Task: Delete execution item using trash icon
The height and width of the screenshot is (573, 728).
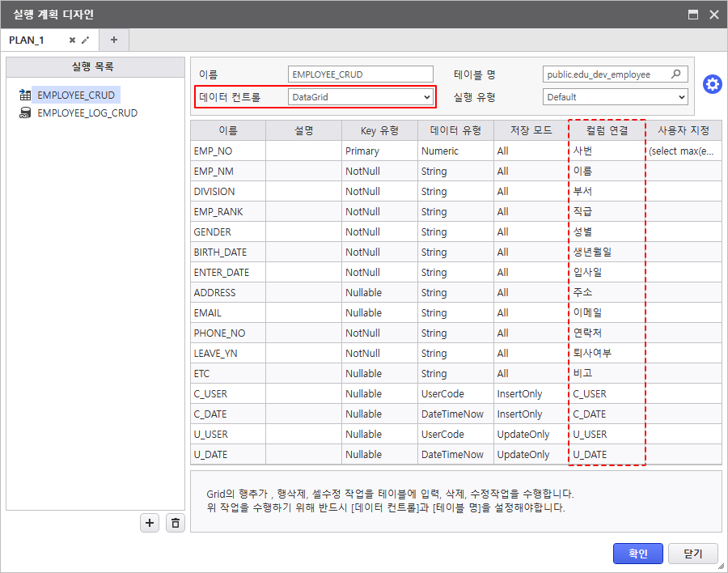Action: (x=176, y=523)
